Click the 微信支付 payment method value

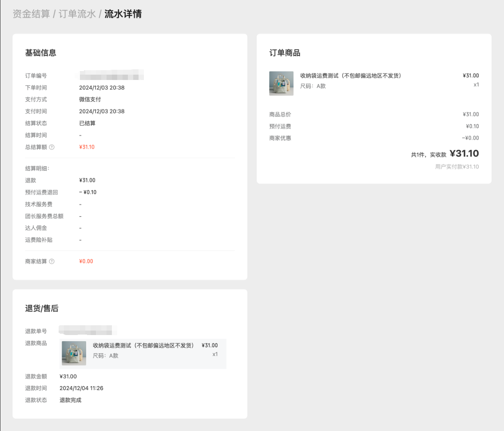(90, 99)
